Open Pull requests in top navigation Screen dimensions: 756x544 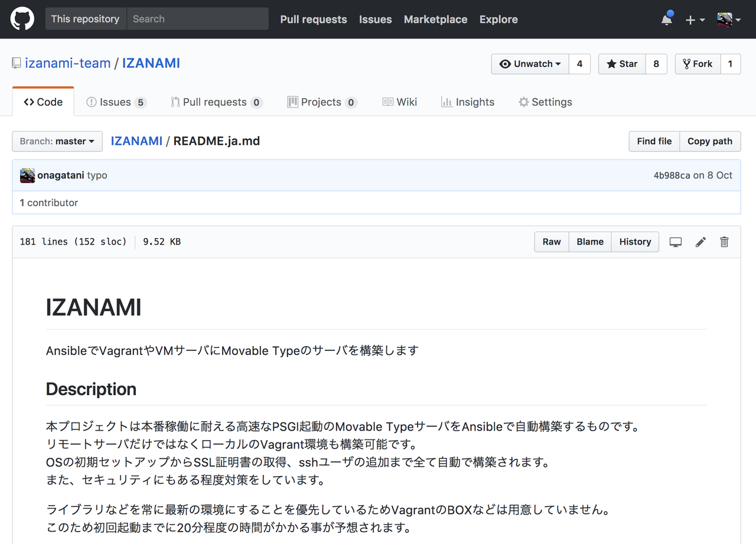314,19
